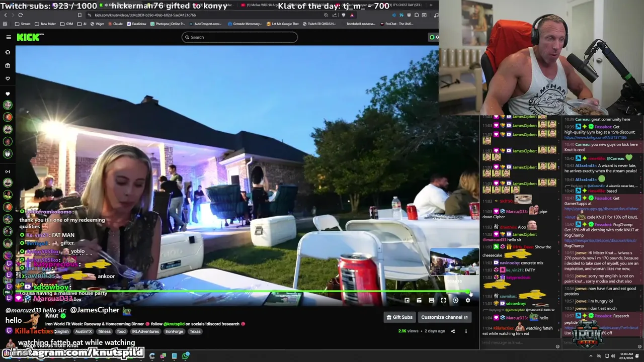Open the Stream bookmark folder
The height and width of the screenshot is (362, 644).
23,24
